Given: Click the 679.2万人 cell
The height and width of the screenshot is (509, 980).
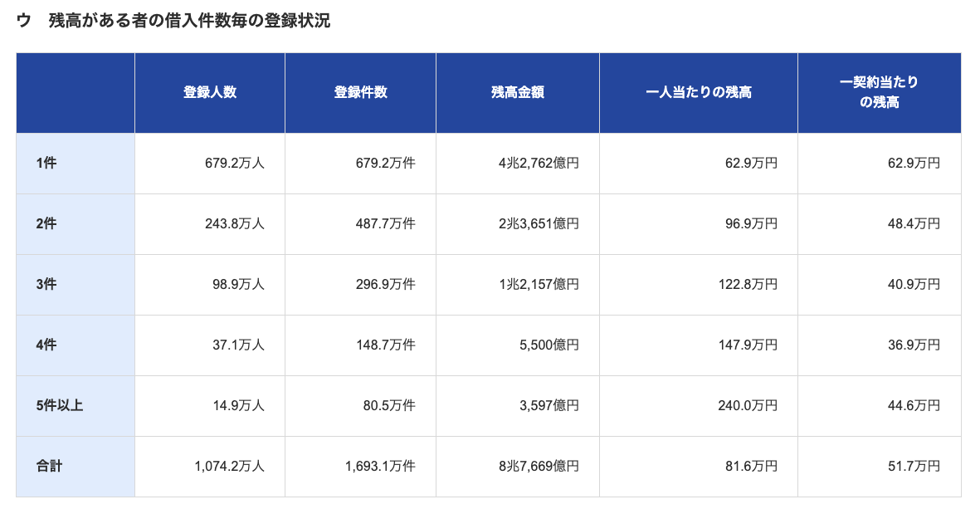Looking at the screenshot, I should tap(210, 164).
